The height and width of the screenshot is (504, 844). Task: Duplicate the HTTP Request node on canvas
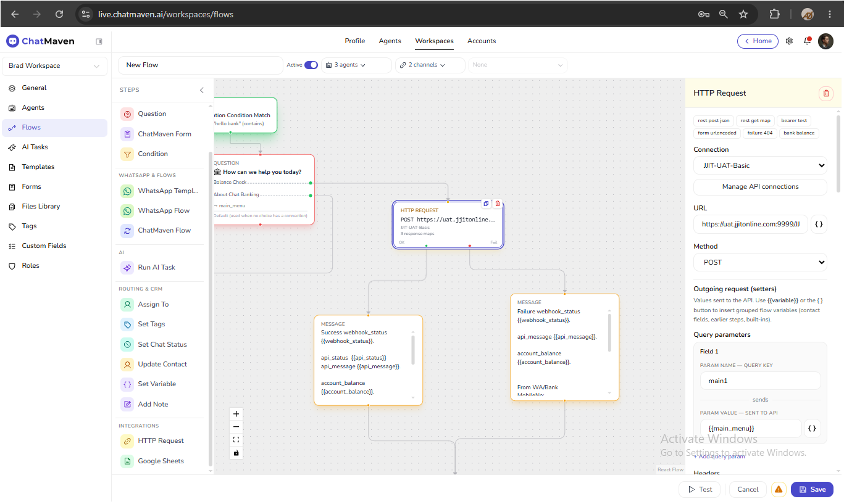486,204
